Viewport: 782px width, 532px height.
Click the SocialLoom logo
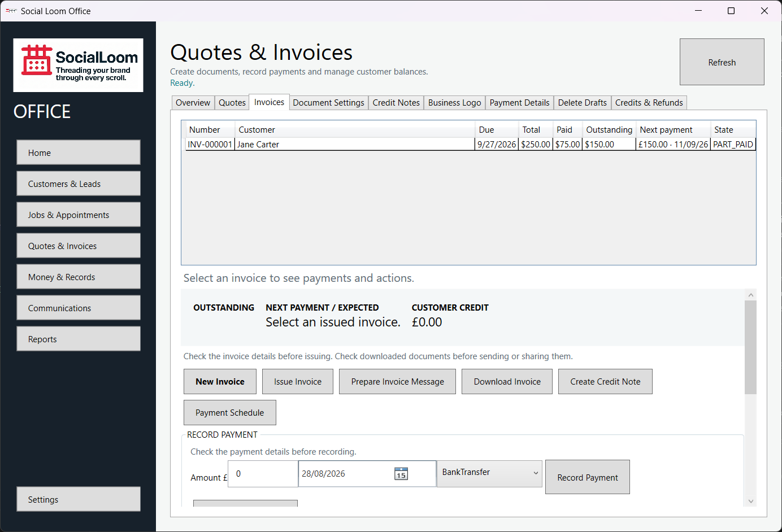click(x=78, y=65)
